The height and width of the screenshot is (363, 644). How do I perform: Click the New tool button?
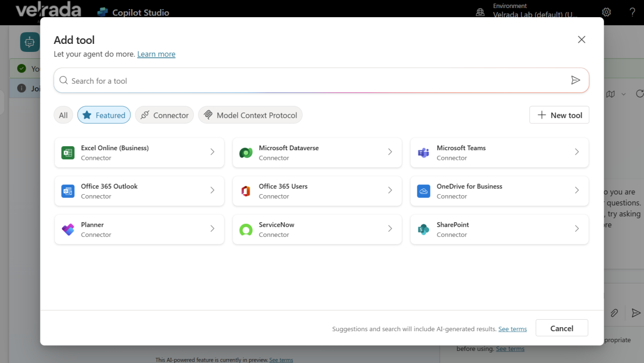click(559, 114)
